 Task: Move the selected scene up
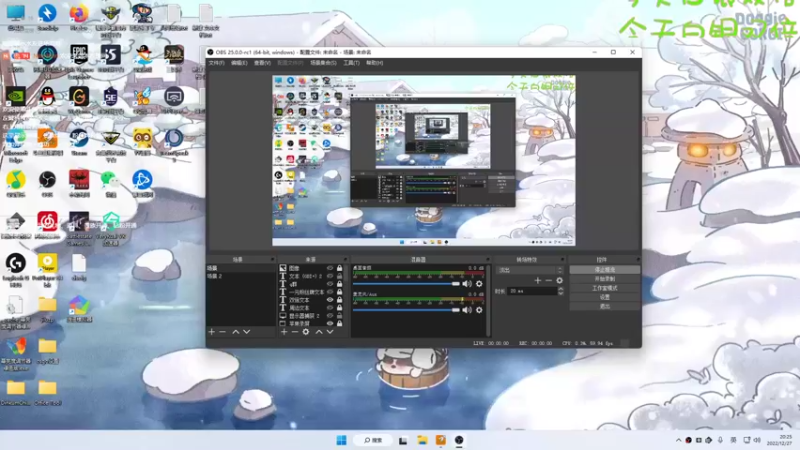(236, 332)
